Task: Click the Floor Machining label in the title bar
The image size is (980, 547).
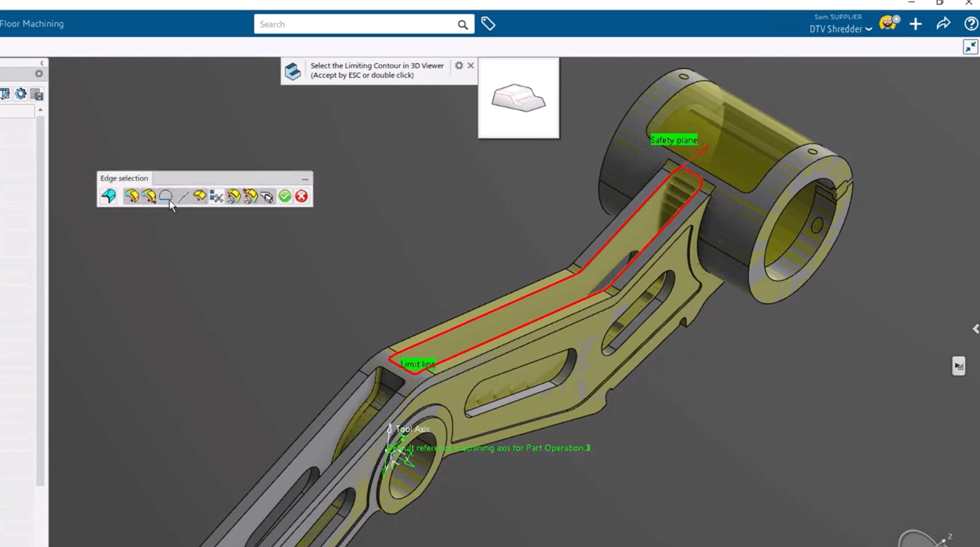Action: tap(31, 23)
